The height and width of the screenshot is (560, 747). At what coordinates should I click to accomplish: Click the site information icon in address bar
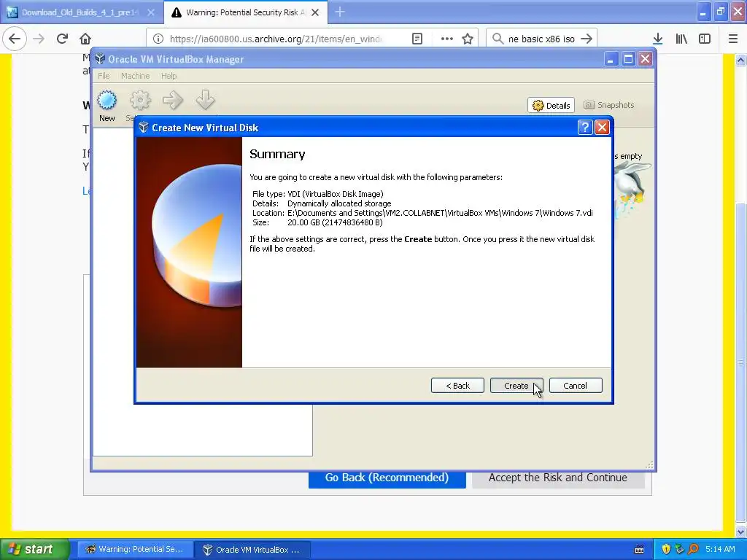158,39
